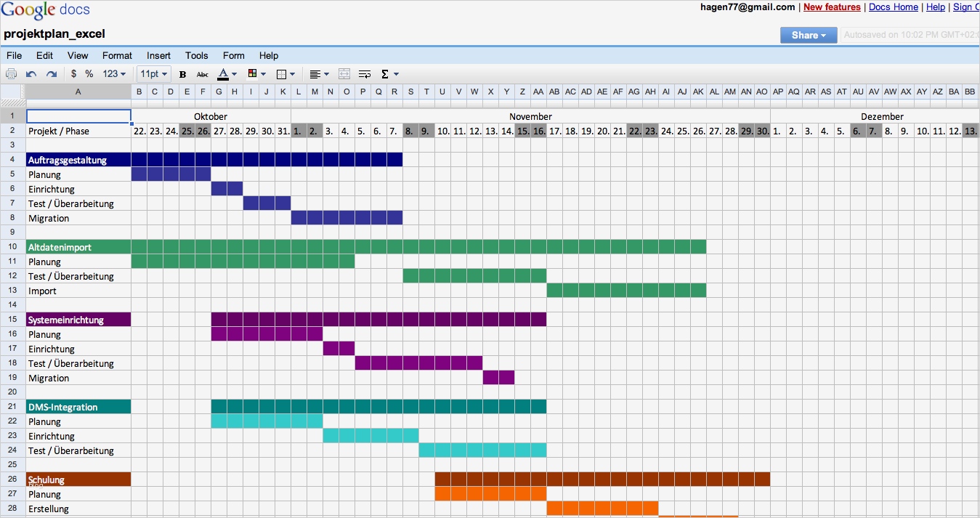Redo the last change

click(x=49, y=73)
